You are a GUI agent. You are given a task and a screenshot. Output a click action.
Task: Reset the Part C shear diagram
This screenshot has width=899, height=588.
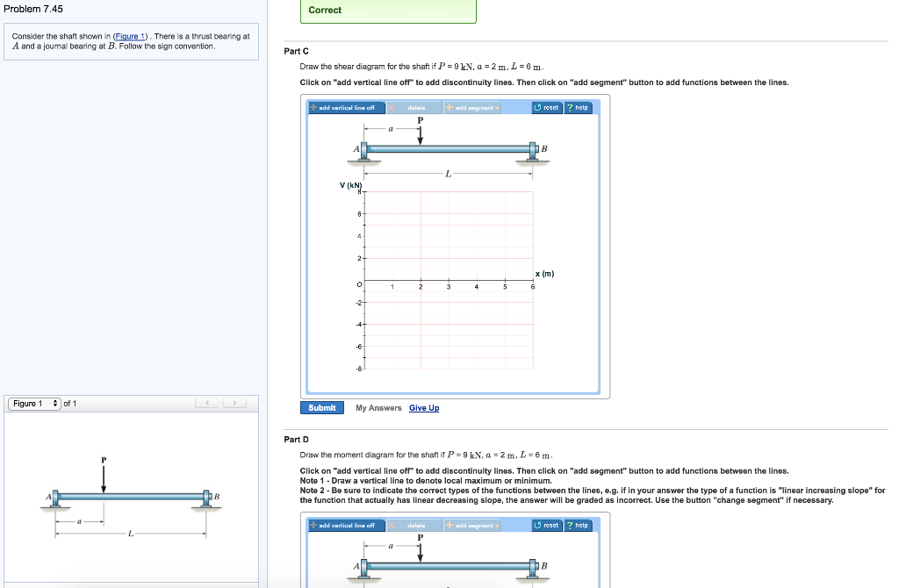[546, 108]
